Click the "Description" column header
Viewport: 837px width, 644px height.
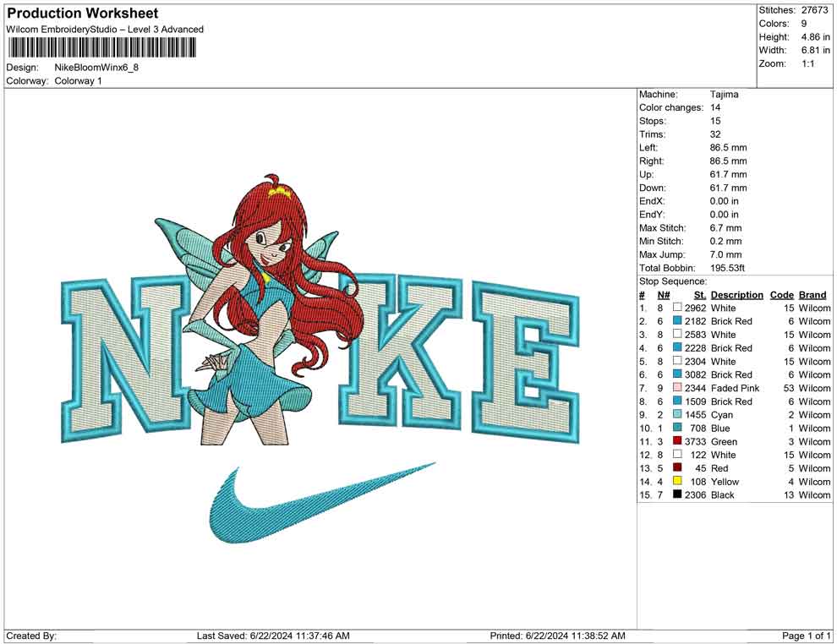click(737, 294)
